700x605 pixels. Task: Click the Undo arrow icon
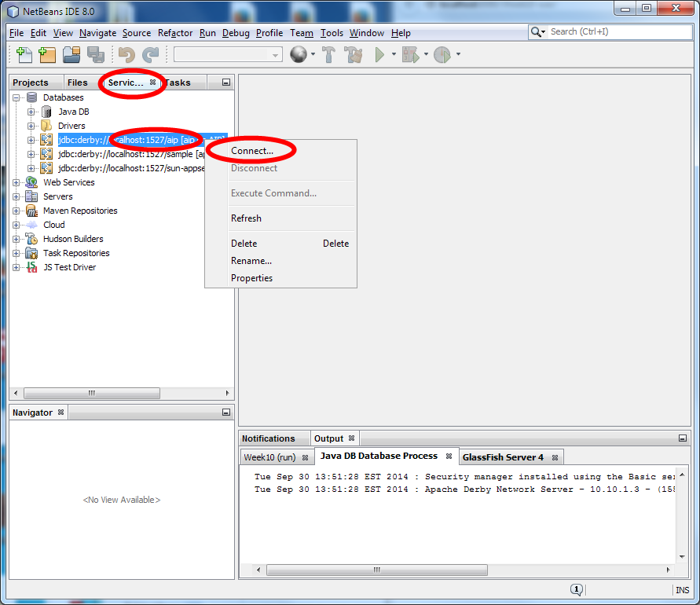click(x=126, y=54)
